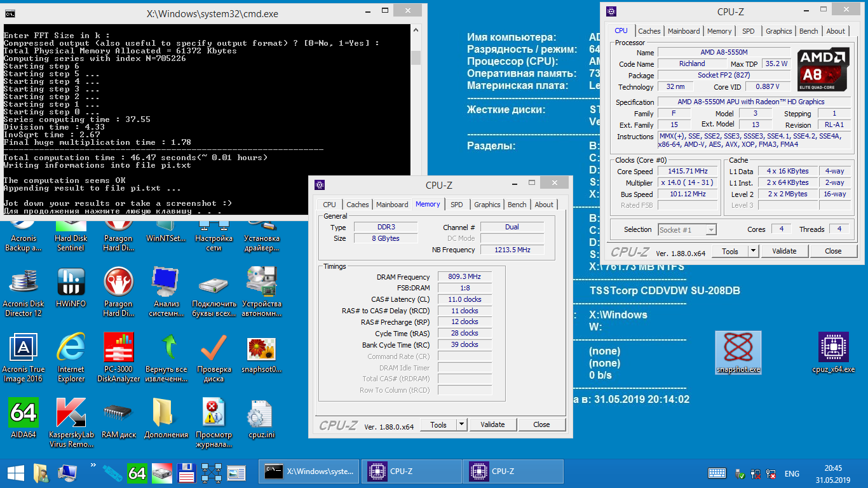Launch Internet Explorer from the desktop
Viewport: 868px width, 488px height.
pyautogui.click(x=71, y=357)
